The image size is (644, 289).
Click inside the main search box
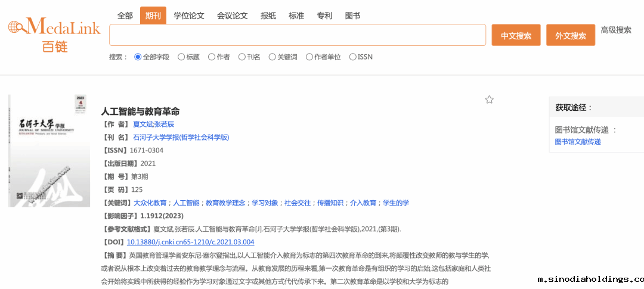[297, 35]
